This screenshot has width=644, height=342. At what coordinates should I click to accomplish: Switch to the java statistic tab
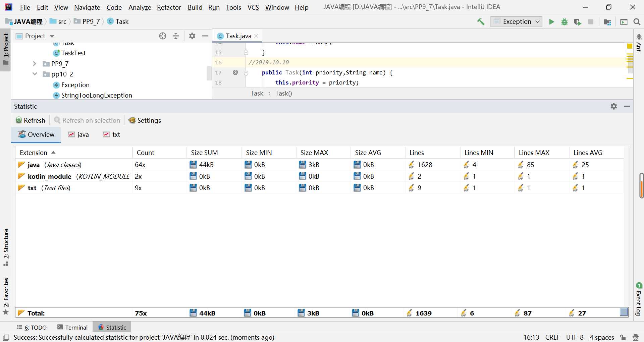78,134
